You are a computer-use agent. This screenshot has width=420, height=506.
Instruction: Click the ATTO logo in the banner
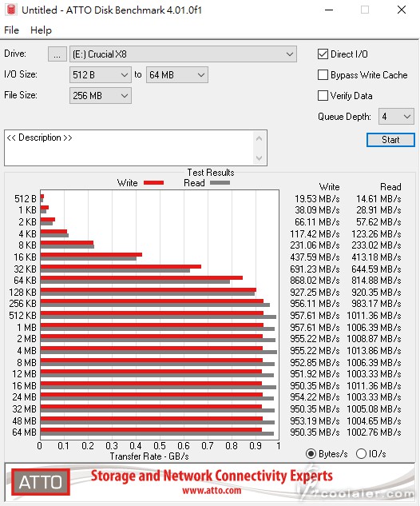(x=41, y=482)
